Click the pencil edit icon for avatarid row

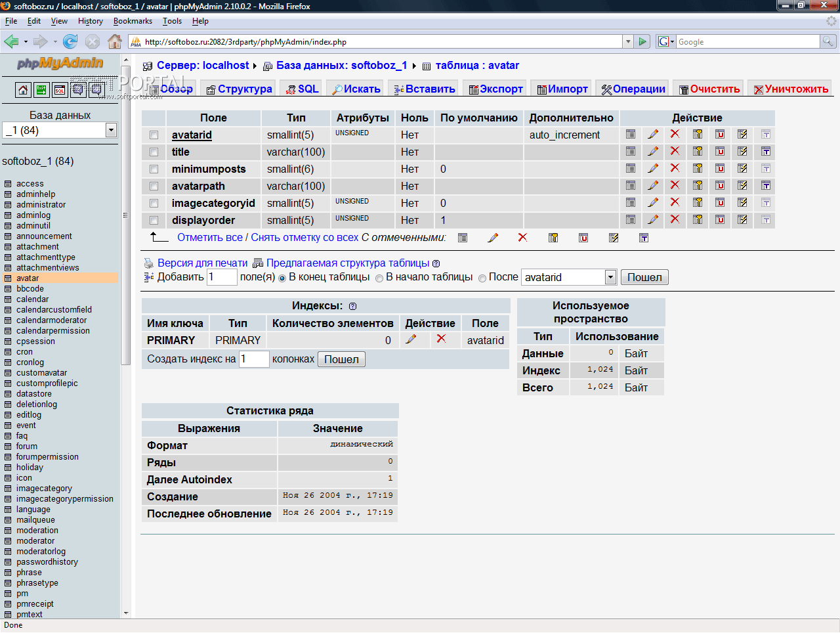(x=653, y=134)
